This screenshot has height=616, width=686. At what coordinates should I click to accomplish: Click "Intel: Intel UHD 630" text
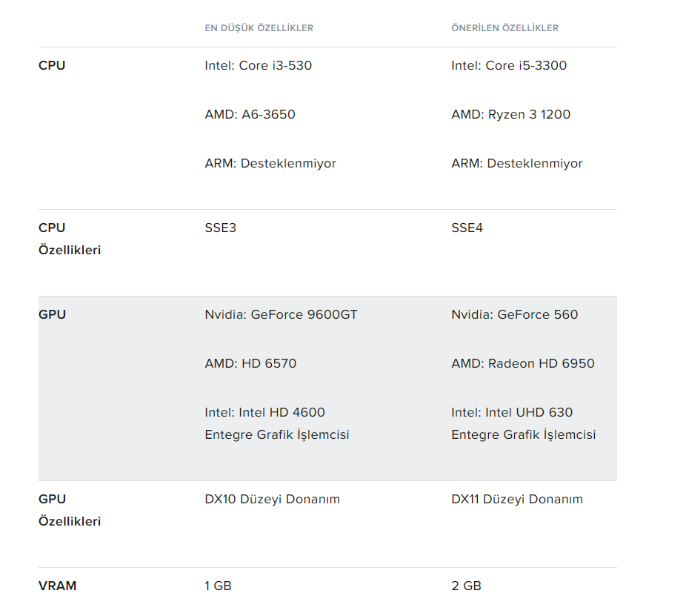pos(512,412)
